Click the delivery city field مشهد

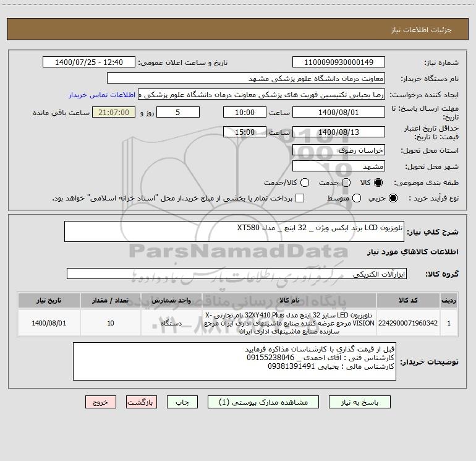tap(339, 166)
